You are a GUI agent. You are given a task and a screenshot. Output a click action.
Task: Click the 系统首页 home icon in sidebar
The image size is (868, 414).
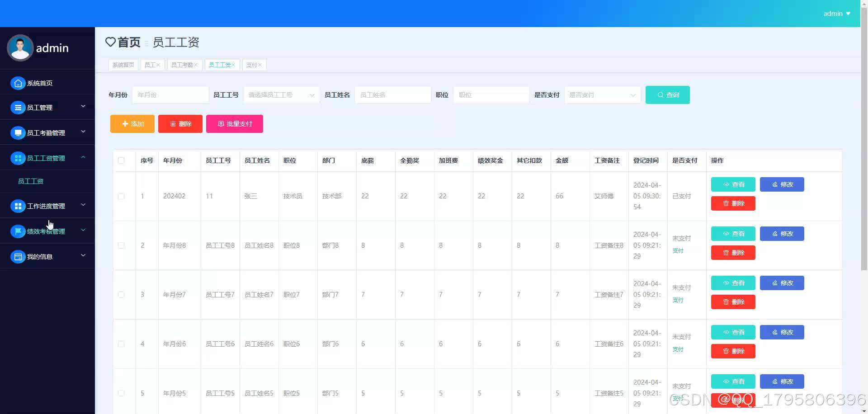click(18, 83)
